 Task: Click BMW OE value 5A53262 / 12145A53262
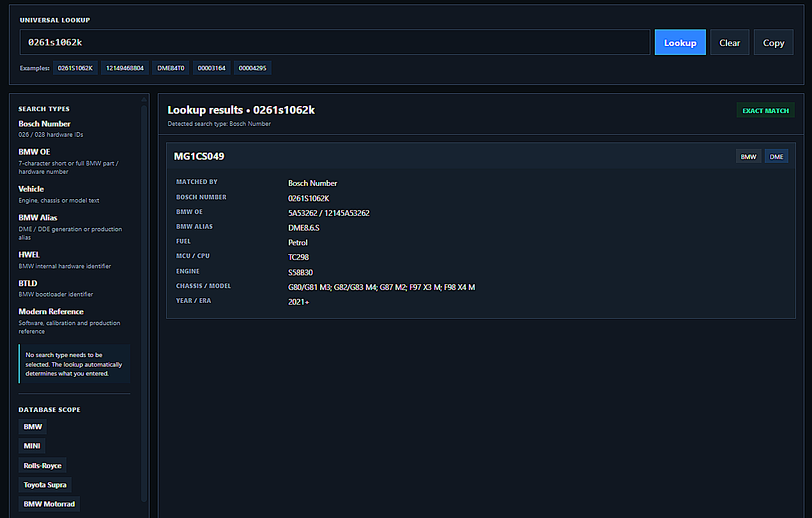coord(328,213)
